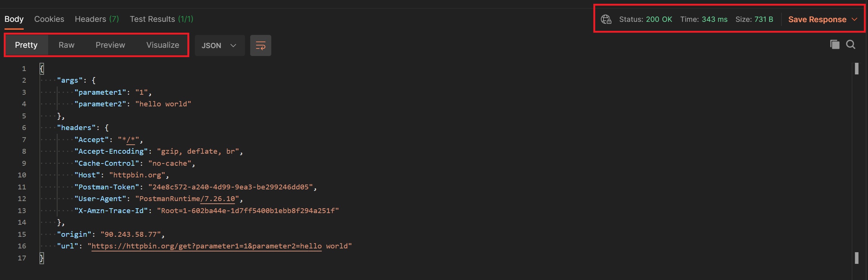Toggle the word wrap icon button
This screenshot has width=868, height=280.
[260, 45]
